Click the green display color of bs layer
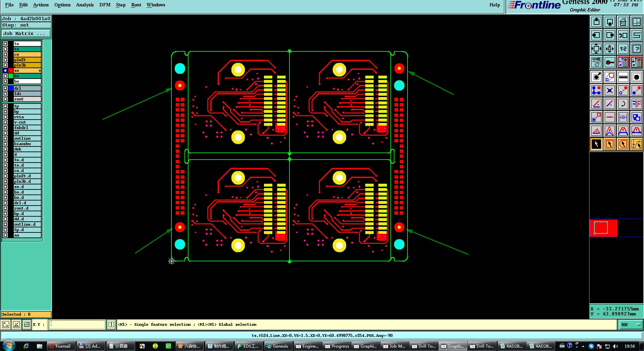The height and width of the screenshot is (351, 644). pyautogui.click(x=11, y=76)
